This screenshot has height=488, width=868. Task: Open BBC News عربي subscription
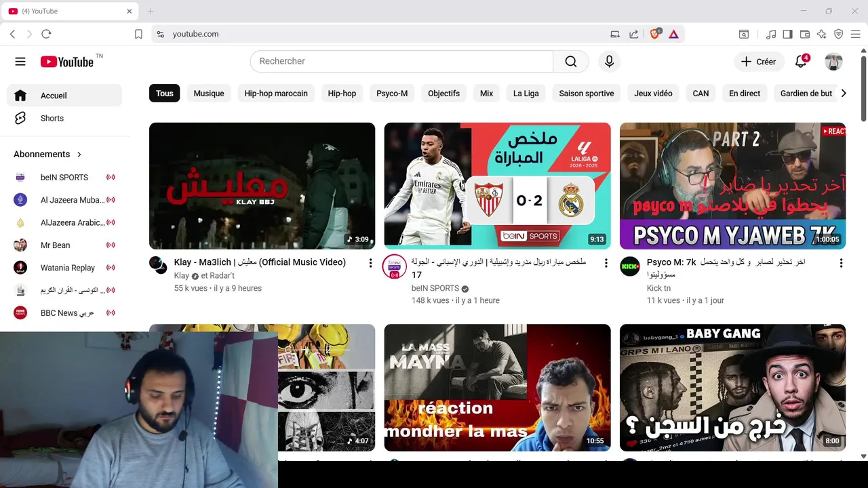coord(64,313)
